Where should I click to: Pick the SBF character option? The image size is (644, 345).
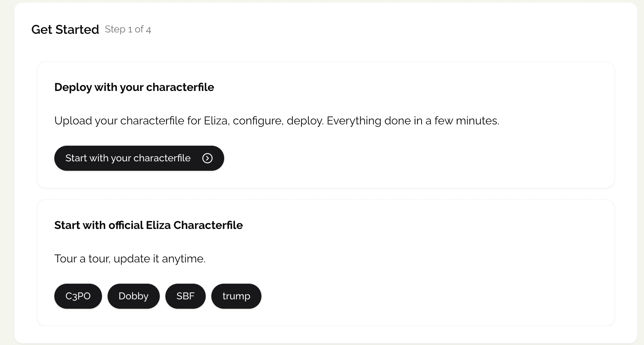pyautogui.click(x=185, y=296)
